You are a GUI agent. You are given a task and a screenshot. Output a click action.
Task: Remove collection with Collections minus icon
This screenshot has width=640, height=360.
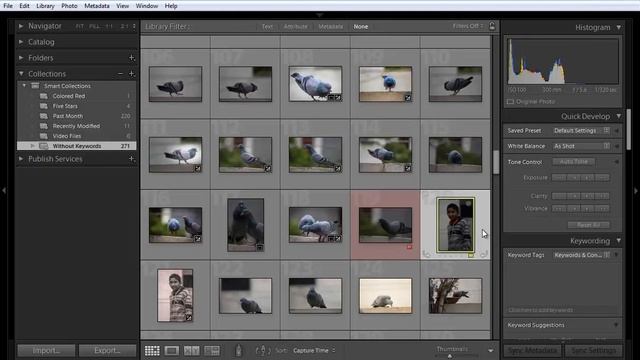point(120,74)
